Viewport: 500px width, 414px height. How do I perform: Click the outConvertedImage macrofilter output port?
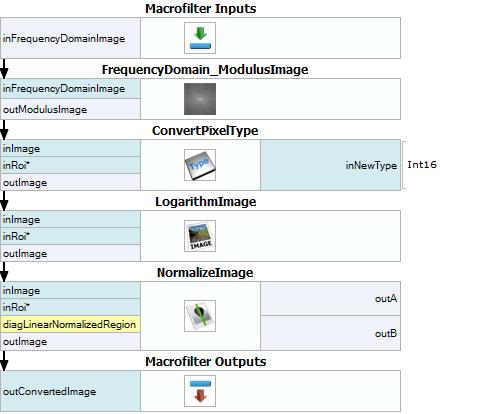click(70, 391)
